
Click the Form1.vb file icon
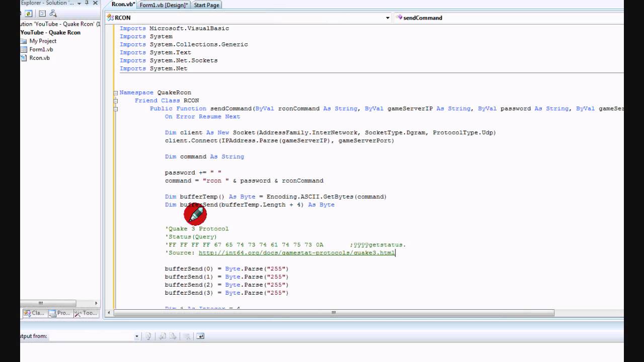tap(24, 49)
